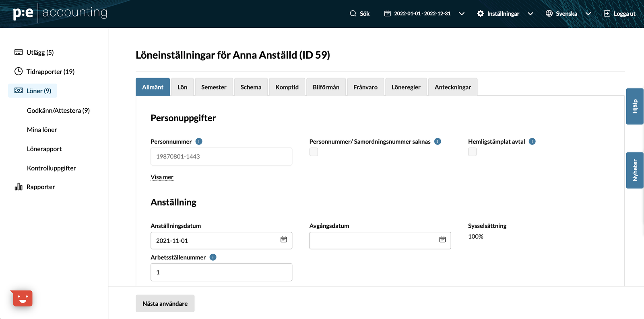Viewport: 644px width, 319px height.
Task: Click the Visa mer link
Action: pyautogui.click(x=162, y=177)
